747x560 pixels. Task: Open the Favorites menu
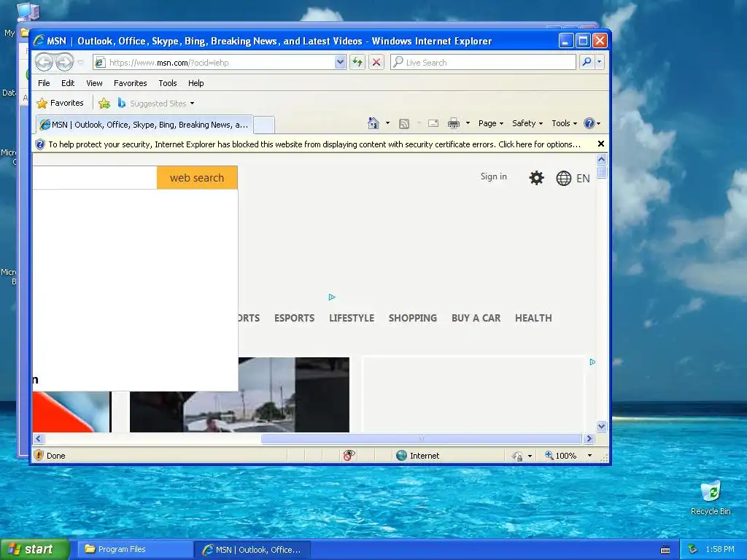130,83
